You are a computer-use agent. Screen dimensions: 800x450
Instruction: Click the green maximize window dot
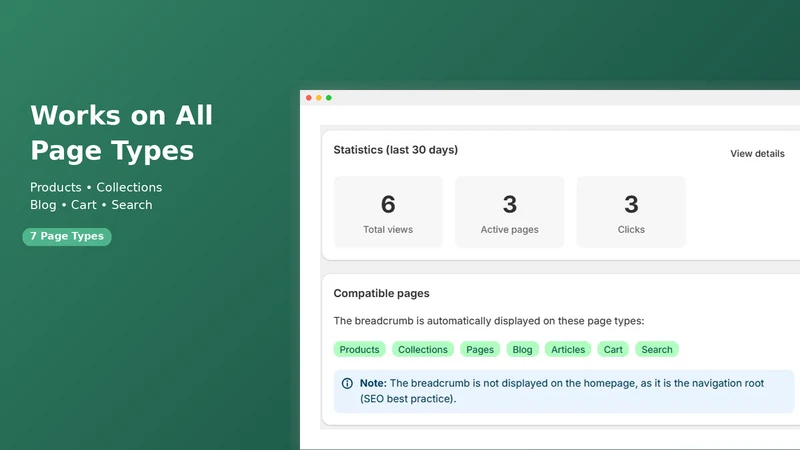pos(329,97)
